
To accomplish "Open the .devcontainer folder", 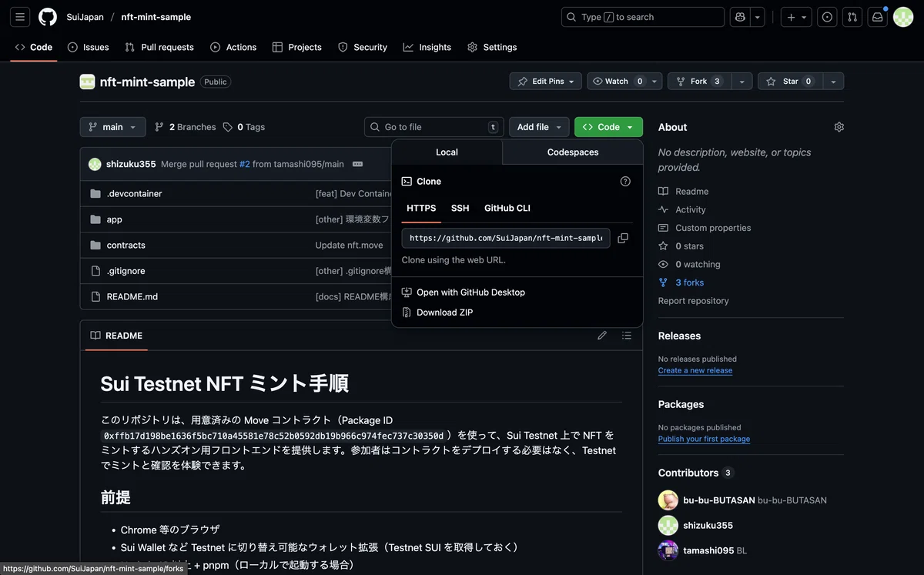I will coord(134,194).
